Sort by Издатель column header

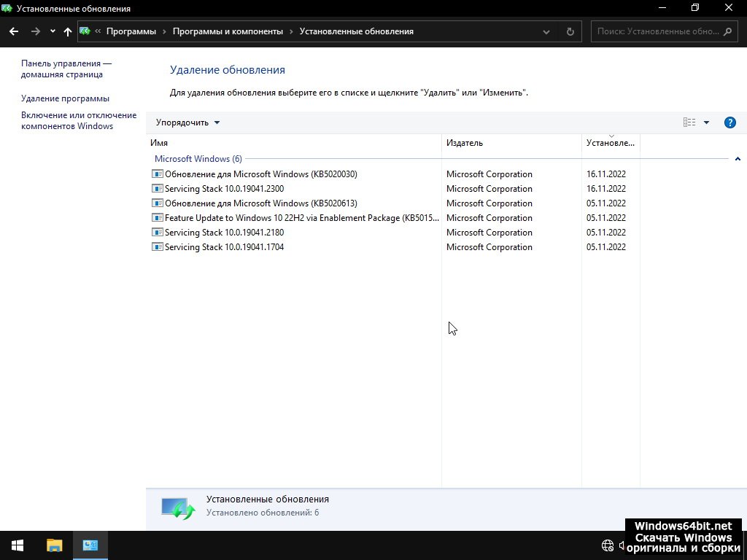[x=465, y=143]
